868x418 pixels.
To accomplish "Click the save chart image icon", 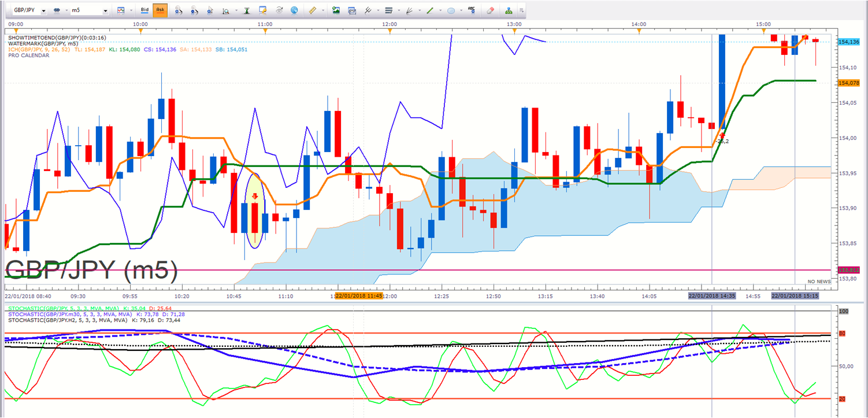I will coord(336,10).
